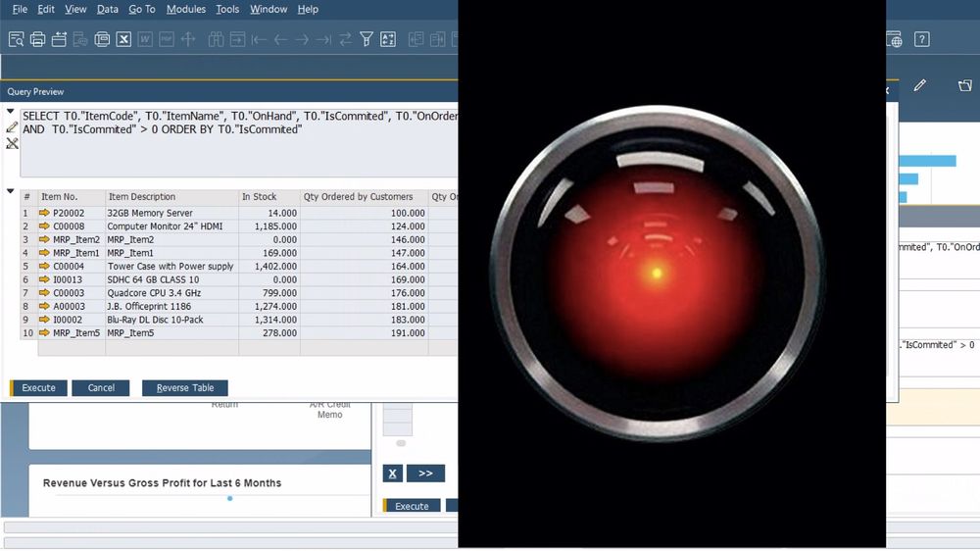
Task: Jump to the Last Data Record
Action: (323, 39)
